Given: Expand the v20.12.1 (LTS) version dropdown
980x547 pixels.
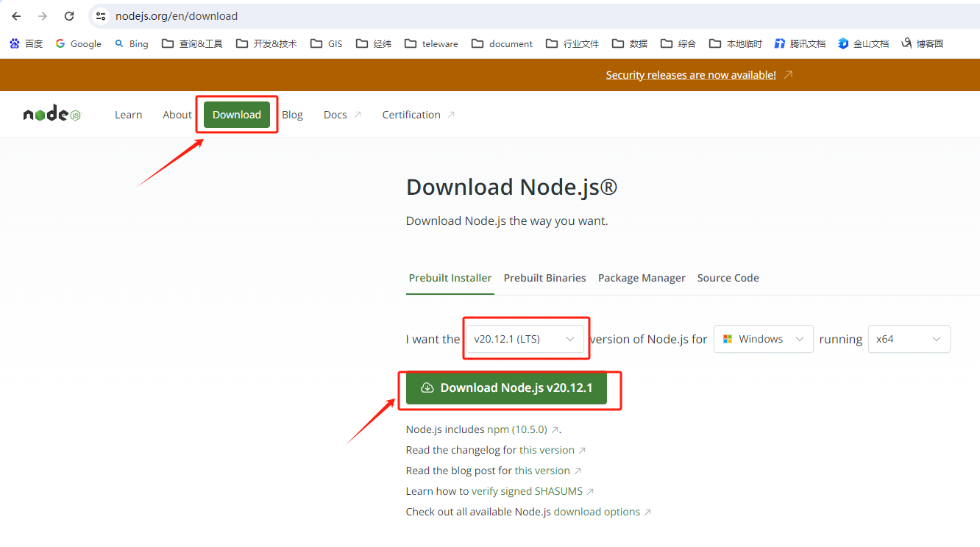Looking at the screenshot, I should 525,339.
